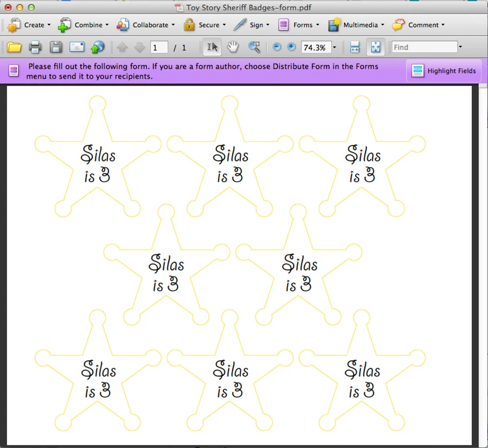Click the Find search box

click(425, 47)
